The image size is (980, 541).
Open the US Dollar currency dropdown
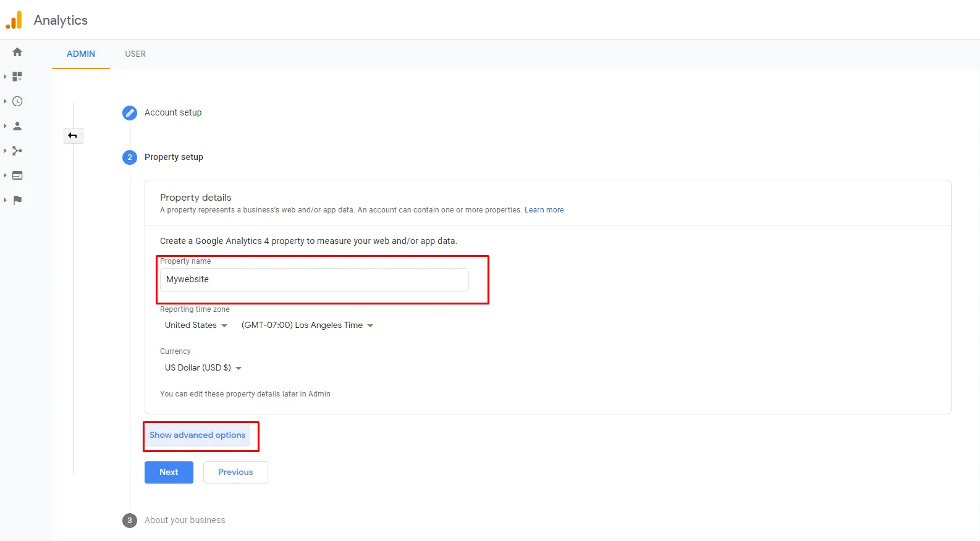point(203,367)
